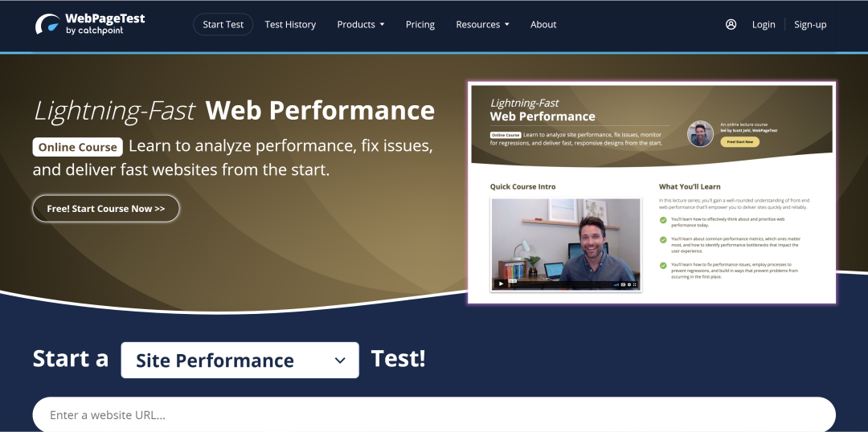Click the third green checkmark in the learn list
This screenshot has height=432, width=868.
point(663,266)
